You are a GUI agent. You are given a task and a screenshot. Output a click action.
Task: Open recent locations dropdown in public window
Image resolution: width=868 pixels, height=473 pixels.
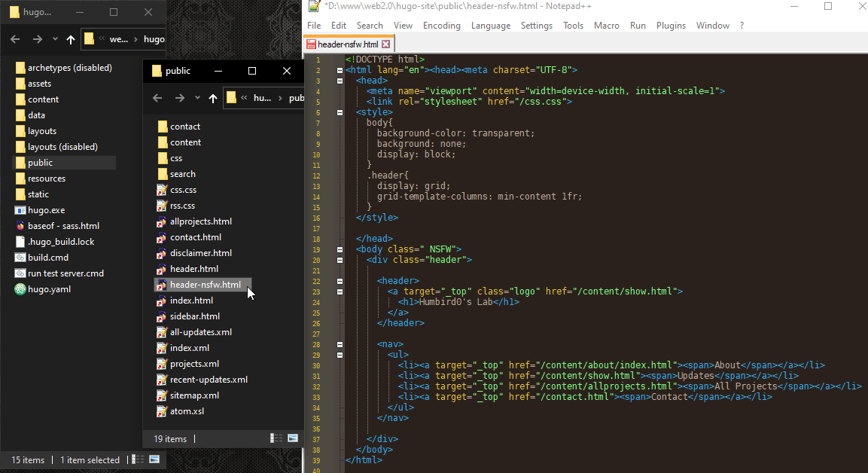point(197,98)
